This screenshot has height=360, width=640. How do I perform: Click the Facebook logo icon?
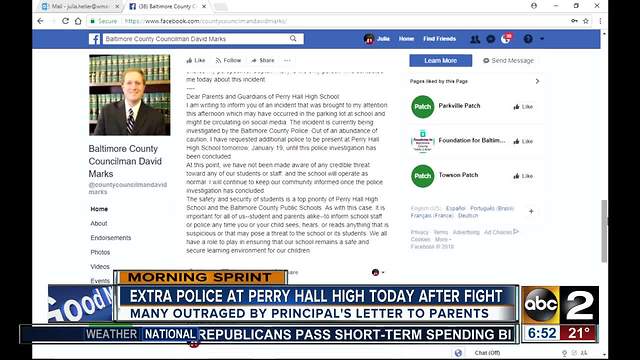[x=94, y=39]
